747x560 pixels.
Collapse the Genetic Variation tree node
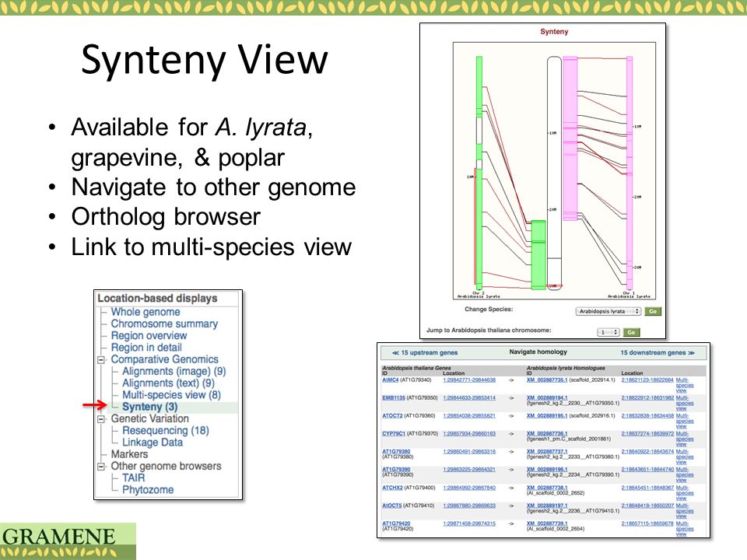[101, 419]
